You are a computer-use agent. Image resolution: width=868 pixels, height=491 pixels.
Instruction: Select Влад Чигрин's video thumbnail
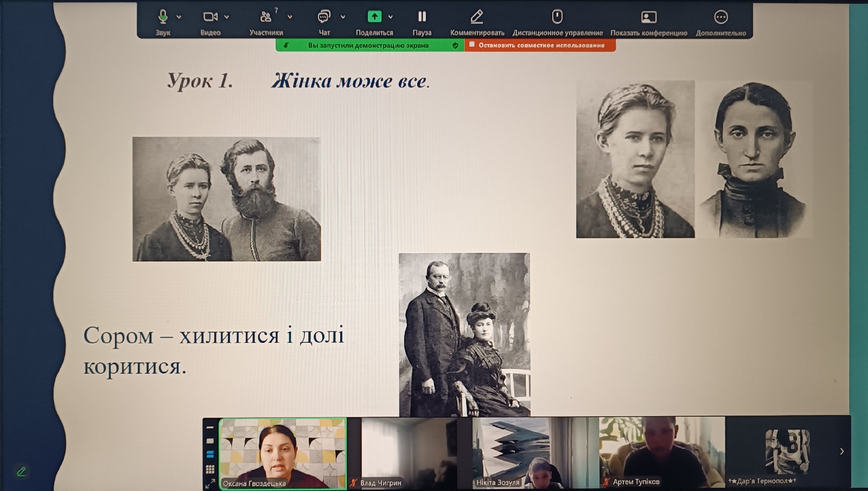(x=410, y=452)
